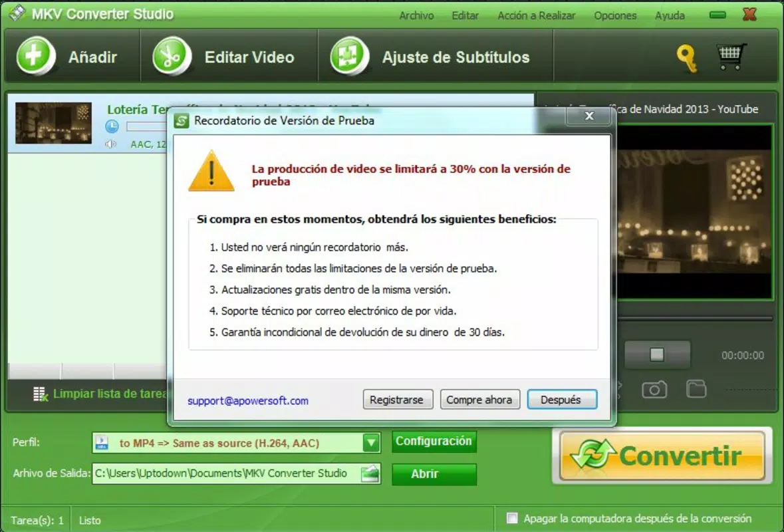Open the Archivo menu

[416, 15]
